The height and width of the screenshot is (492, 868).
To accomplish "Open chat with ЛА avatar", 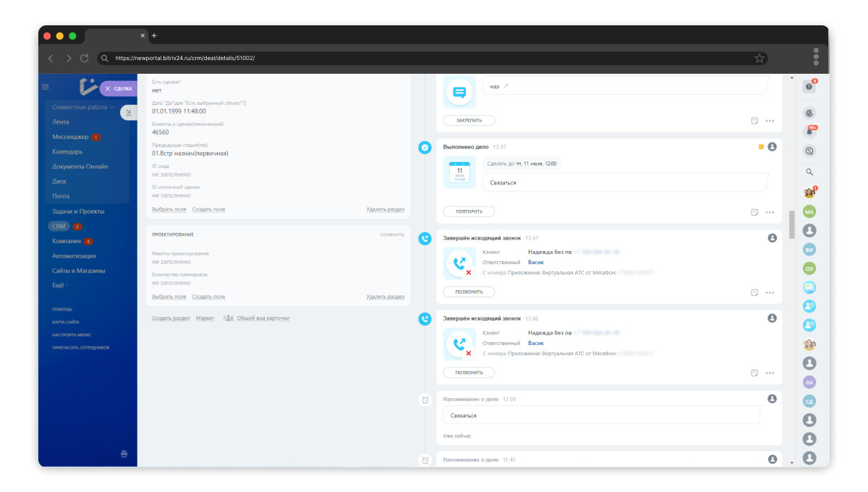I will coord(809,382).
